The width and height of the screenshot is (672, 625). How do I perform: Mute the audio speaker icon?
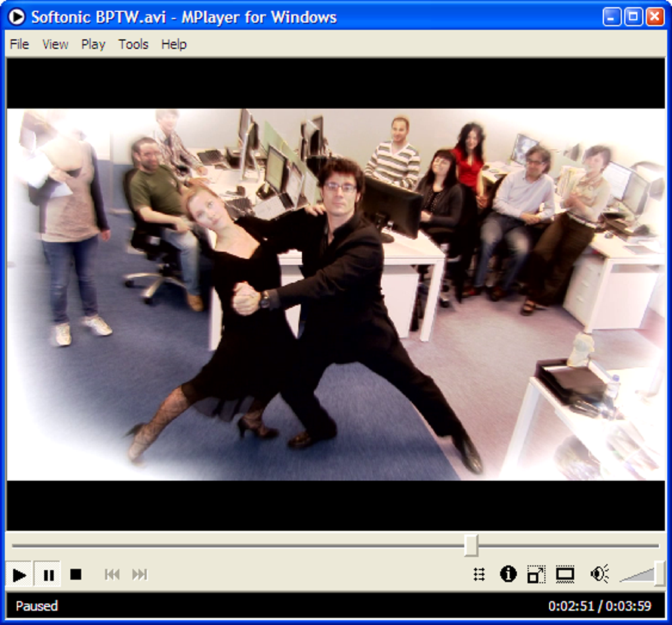[600, 574]
